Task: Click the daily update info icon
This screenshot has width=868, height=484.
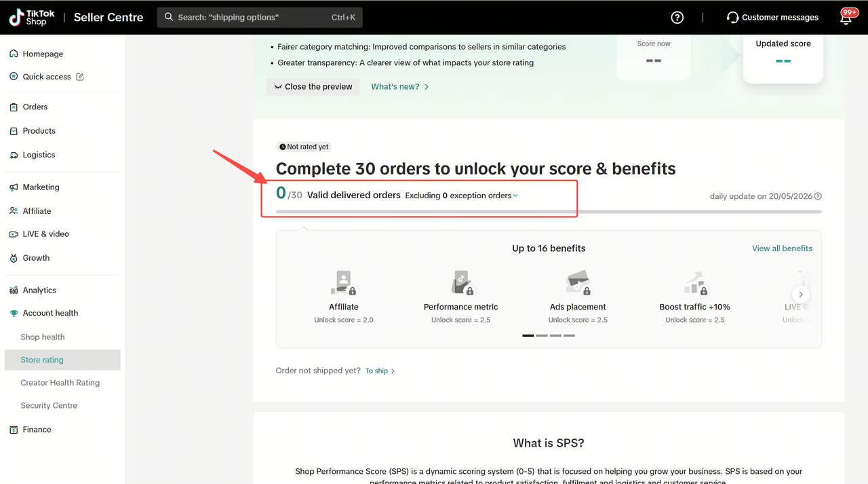Action: point(818,196)
